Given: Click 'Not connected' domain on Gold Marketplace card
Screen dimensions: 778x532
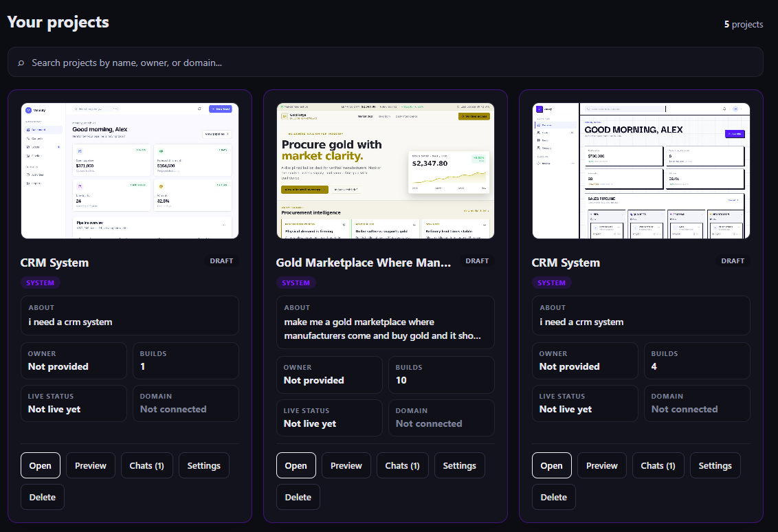Looking at the screenshot, I should tap(429, 423).
